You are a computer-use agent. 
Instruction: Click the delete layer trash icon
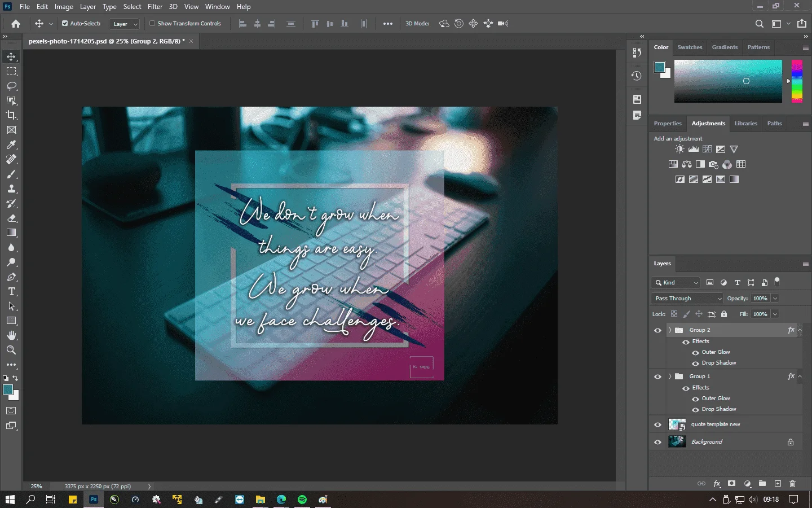pyautogui.click(x=792, y=484)
